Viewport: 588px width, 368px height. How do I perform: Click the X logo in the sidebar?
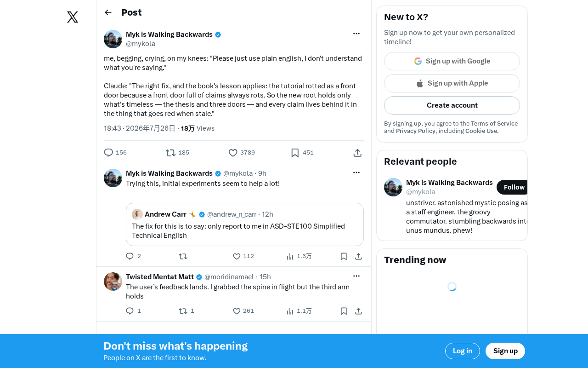(x=73, y=17)
